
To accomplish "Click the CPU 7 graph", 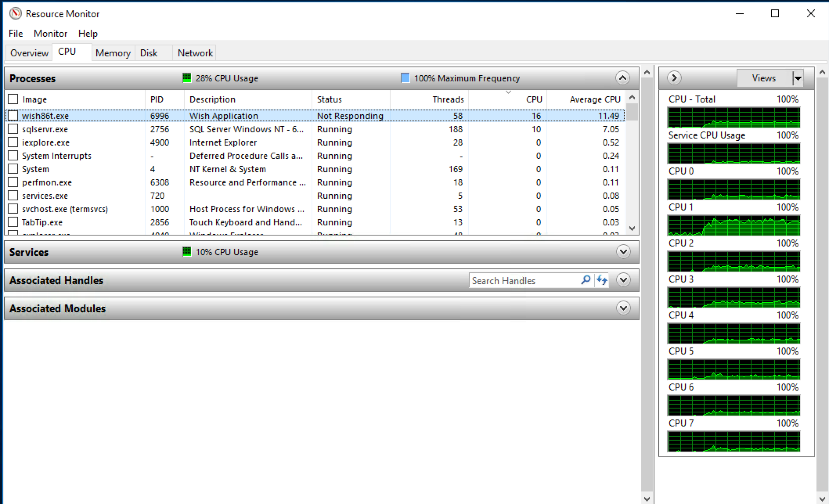I will pyautogui.click(x=733, y=441).
